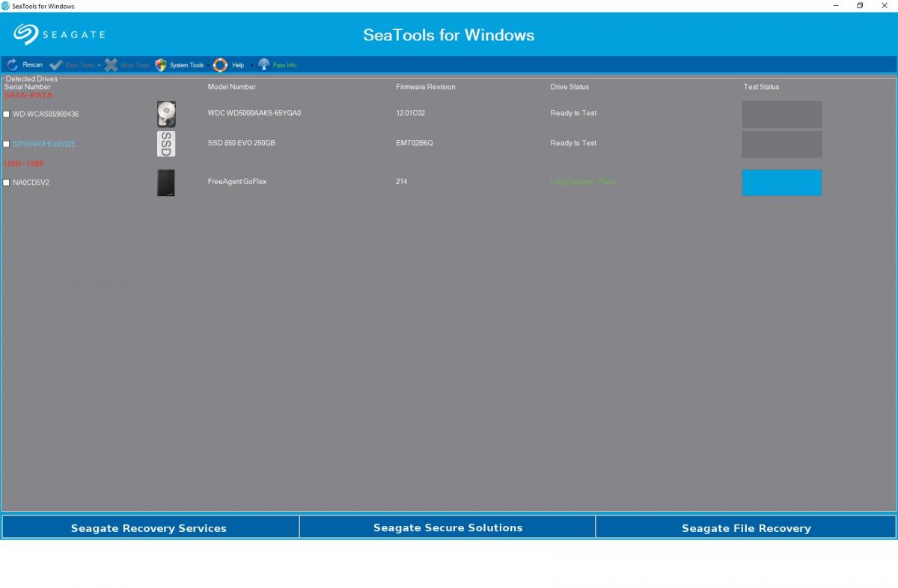Image resolution: width=898 pixels, height=588 pixels.
Task: Click model text WDC WD5000AAKS-65YGA0
Action: point(254,113)
